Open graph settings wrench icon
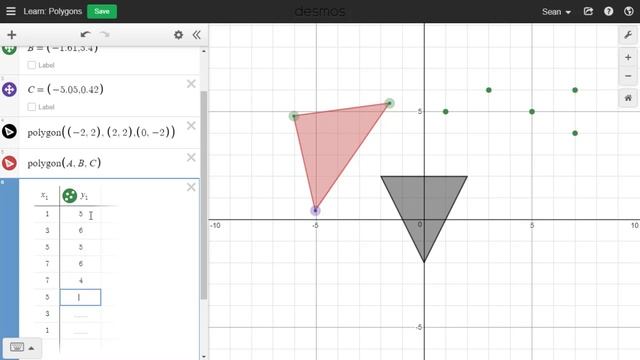This screenshot has height=360, width=640. click(x=628, y=35)
